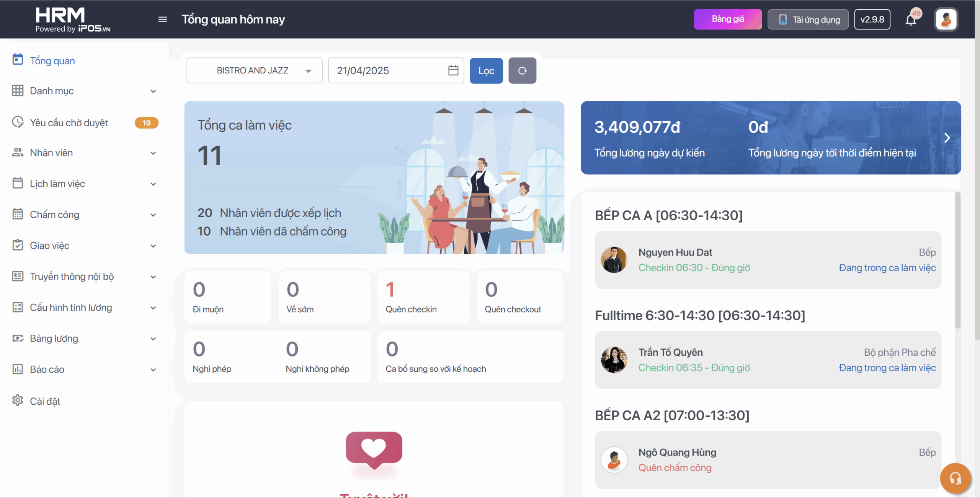980x498 pixels.
Task: Expand the Chấm công submenu arrow
Action: pyautogui.click(x=153, y=215)
